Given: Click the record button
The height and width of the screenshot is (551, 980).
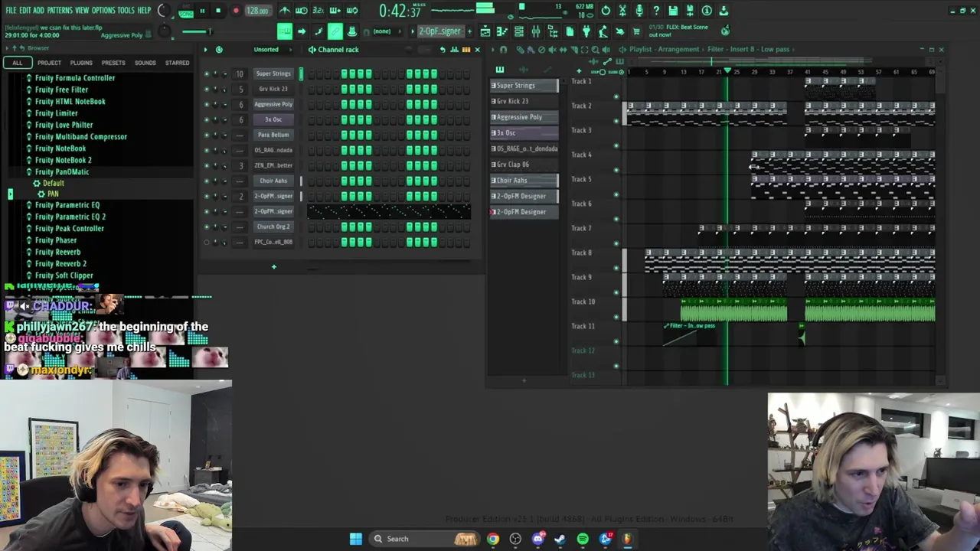Looking at the screenshot, I should [235, 11].
